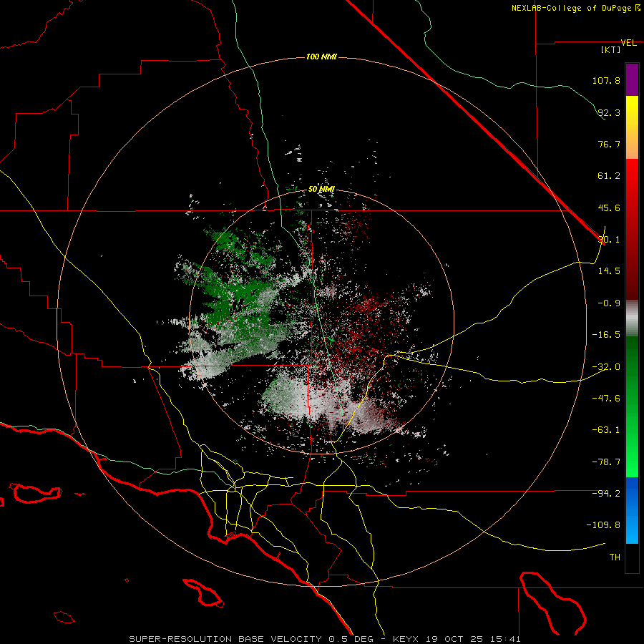The image size is (644, 644).
Task: Click the 50 NMI range ring label
Action: pyautogui.click(x=321, y=189)
